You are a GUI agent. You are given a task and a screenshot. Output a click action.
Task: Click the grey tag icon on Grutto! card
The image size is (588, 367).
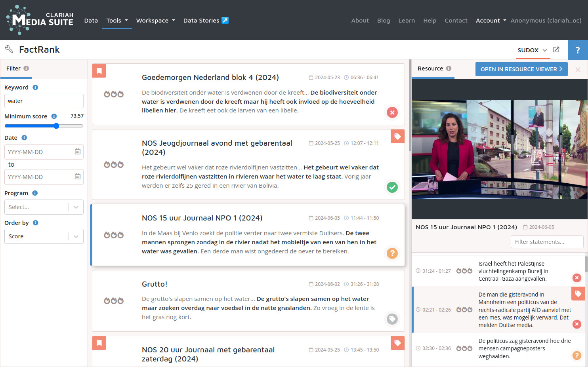392,319
